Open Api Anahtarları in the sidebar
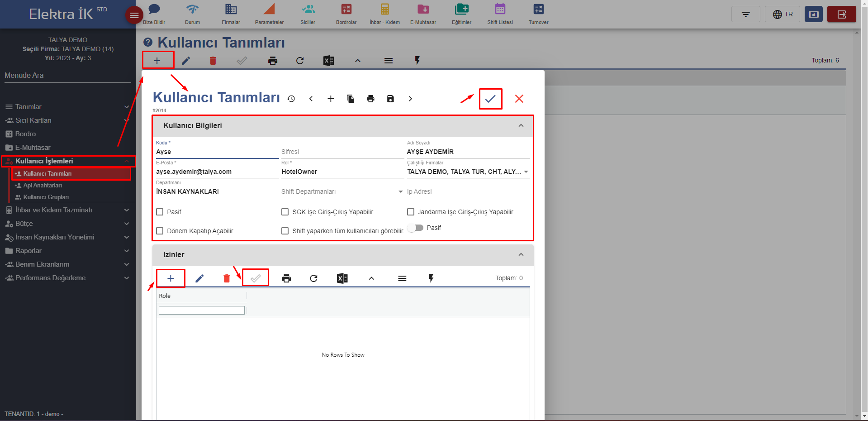This screenshot has width=868, height=421. point(43,185)
